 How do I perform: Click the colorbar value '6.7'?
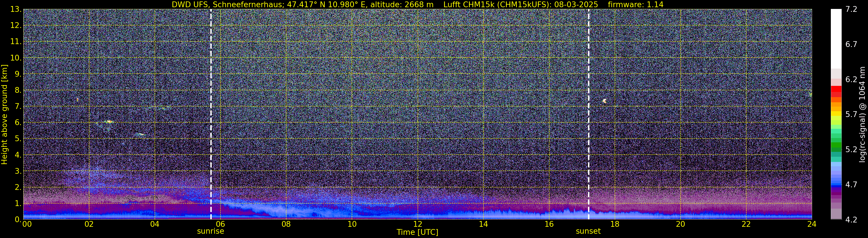click(x=851, y=44)
